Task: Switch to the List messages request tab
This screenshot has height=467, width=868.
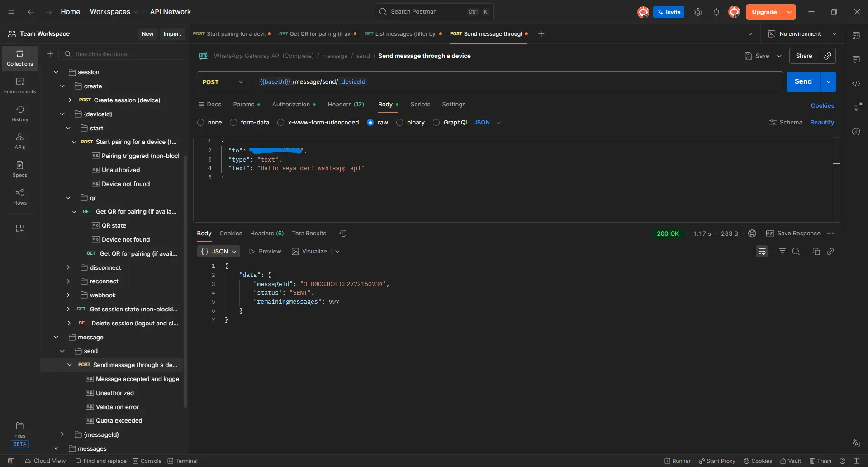Action: pos(403,34)
